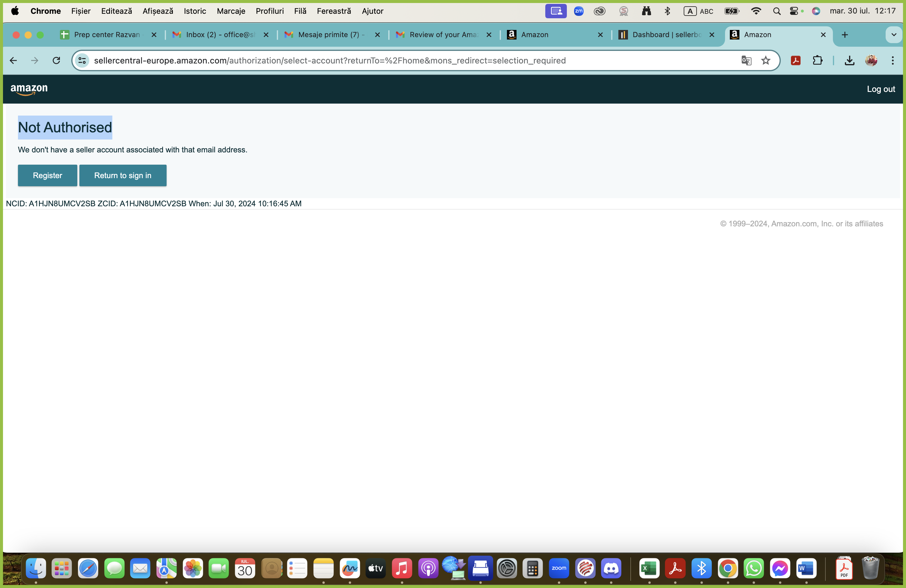Screen dimensions: 906x588
Task: Open a new tab
Action: click(845, 35)
